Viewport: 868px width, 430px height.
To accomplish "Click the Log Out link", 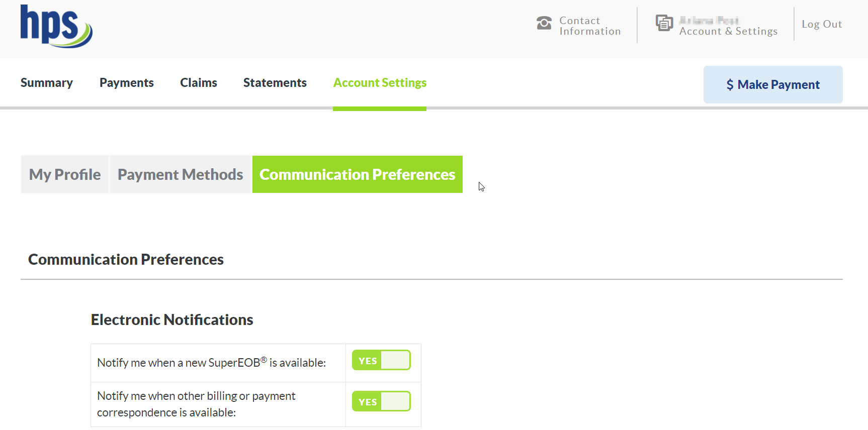I will [x=822, y=24].
